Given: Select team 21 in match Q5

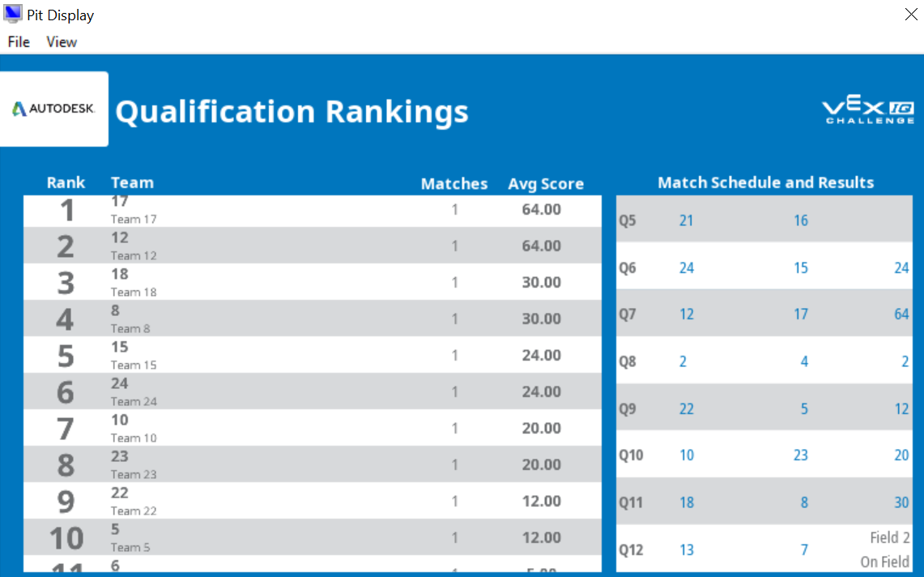Looking at the screenshot, I should pyautogui.click(x=686, y=220).
